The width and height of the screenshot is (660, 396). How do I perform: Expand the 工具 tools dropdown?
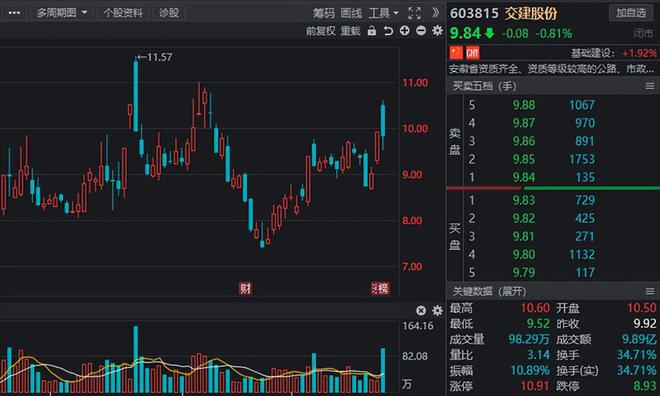383,13
